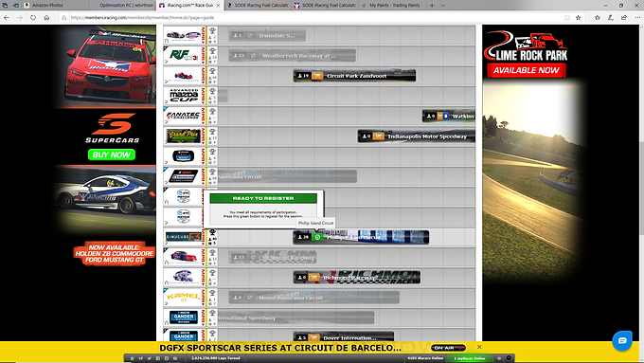Screen dimensions: 644x363
Task: Open the Irwindale Speedway session bar
Action: (267, 35)
